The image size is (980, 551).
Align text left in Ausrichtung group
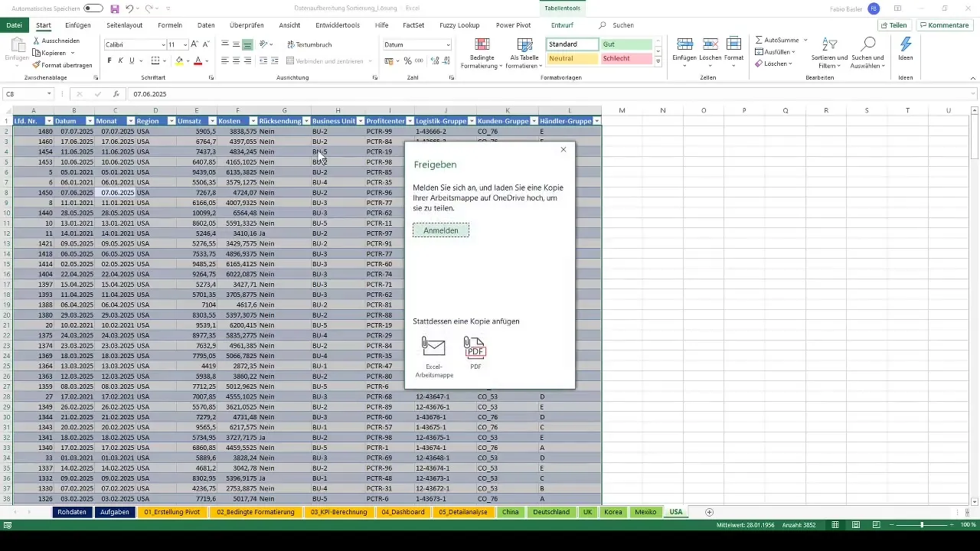[x=225, y=60]
